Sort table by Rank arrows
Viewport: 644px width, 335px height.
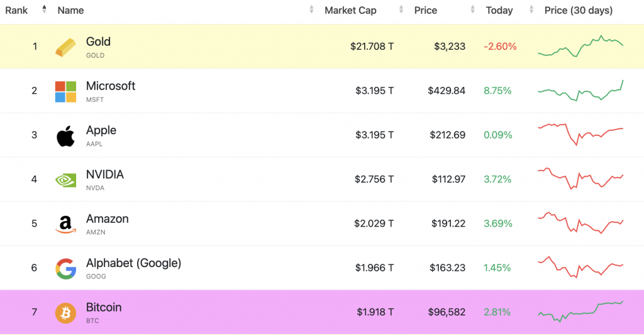(x=44, y=9)
